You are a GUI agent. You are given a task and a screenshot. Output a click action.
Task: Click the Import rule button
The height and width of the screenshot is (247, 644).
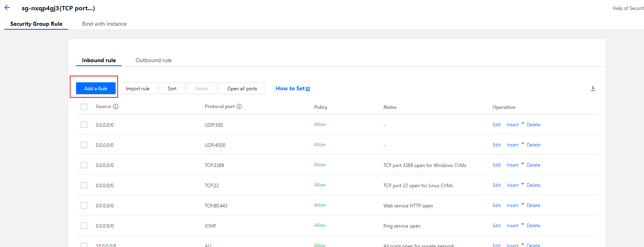coord(138,88)
